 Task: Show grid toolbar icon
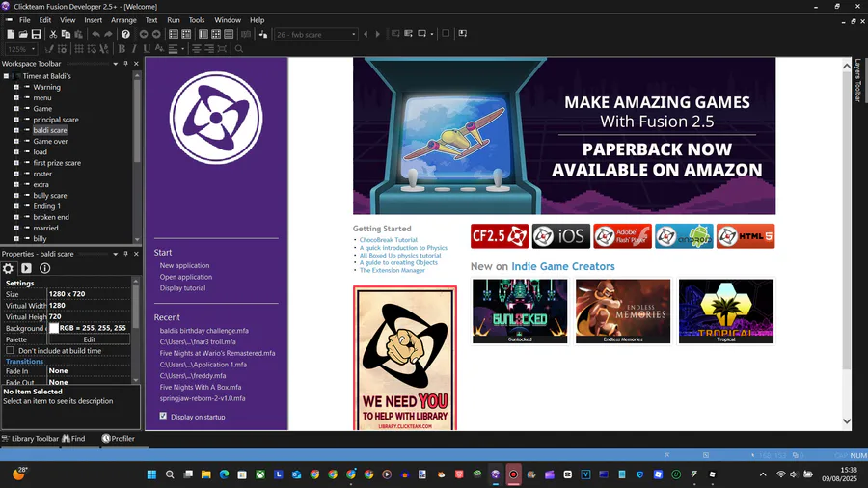(x=79, y=48)
